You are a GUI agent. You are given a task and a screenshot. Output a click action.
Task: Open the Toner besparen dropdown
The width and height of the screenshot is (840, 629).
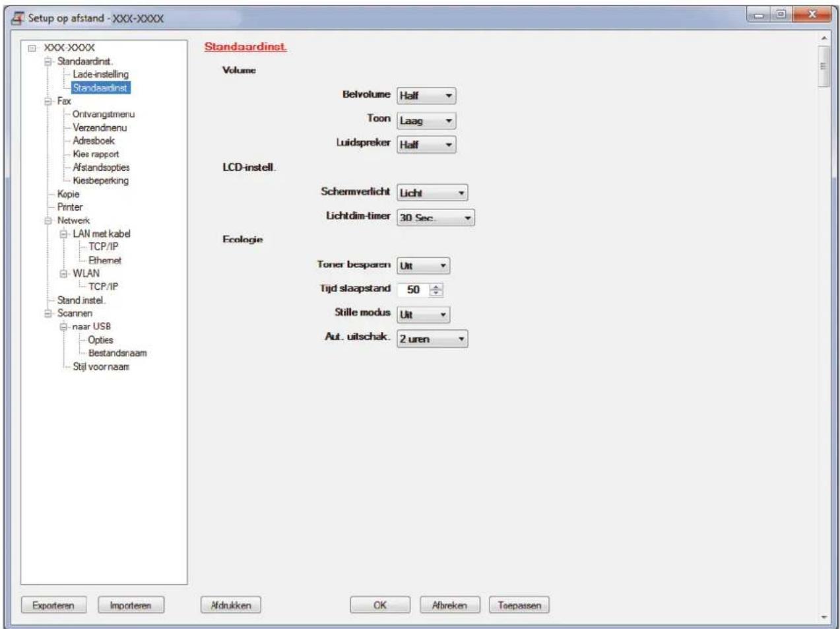coord(423,266)
